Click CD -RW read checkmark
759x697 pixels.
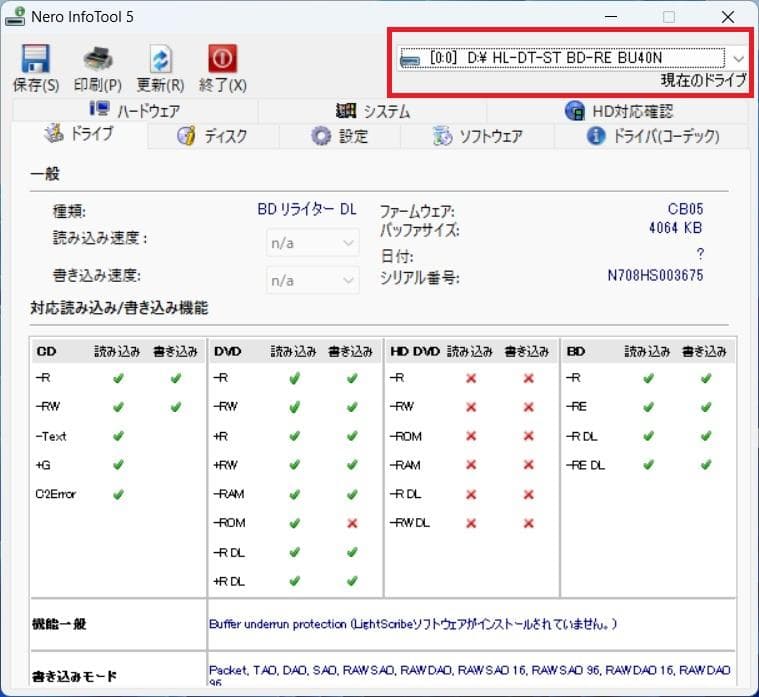(118, 407)
